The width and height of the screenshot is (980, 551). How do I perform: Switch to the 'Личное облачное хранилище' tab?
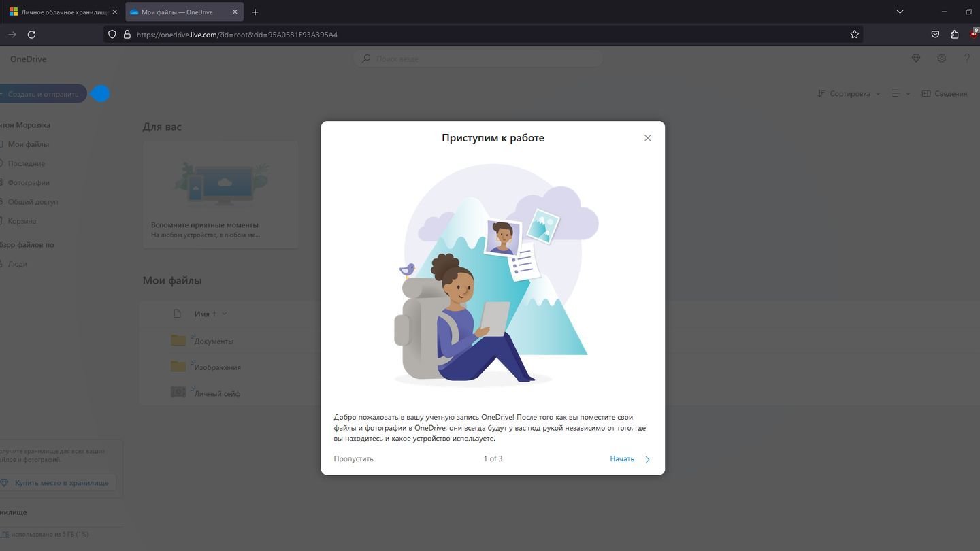(x=61, y=12)
